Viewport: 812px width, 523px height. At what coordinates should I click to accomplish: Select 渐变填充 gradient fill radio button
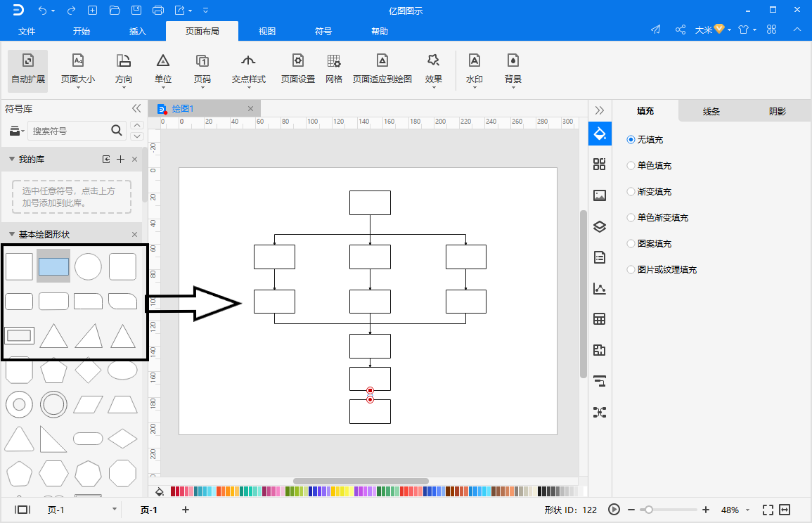631,192
